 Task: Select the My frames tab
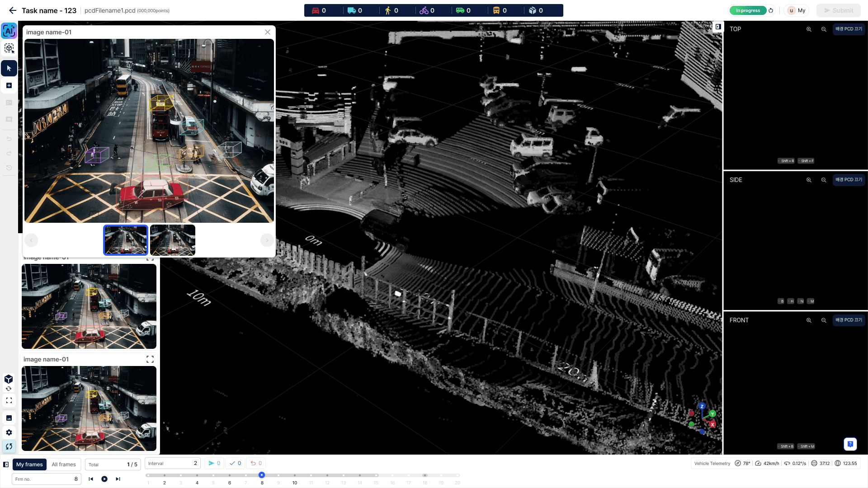tap(29, 465)
